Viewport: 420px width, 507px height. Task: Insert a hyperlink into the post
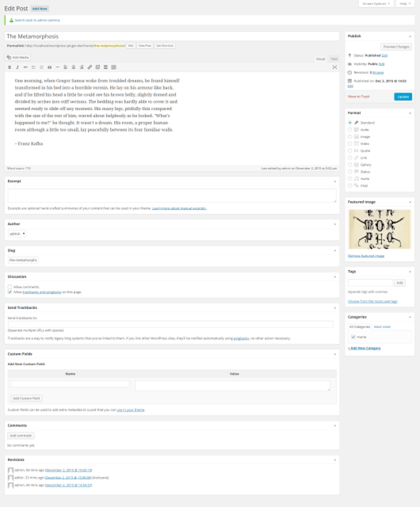pos(89,67)
